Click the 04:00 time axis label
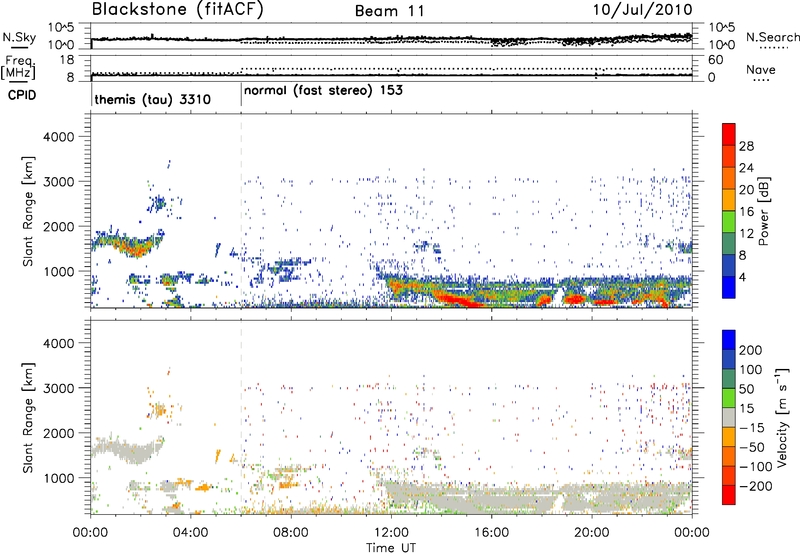This screenshot has width=800, height=554. pyautogui.click(x=191, y=533)
